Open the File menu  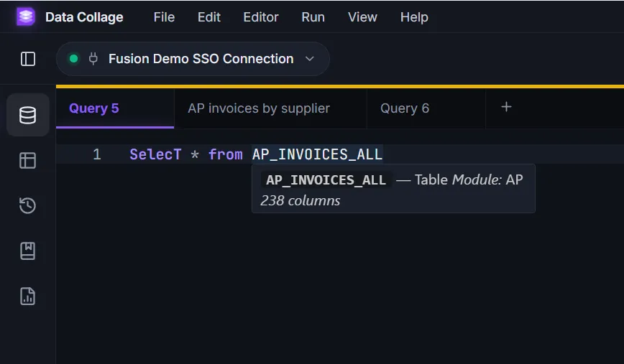[164, 17]
